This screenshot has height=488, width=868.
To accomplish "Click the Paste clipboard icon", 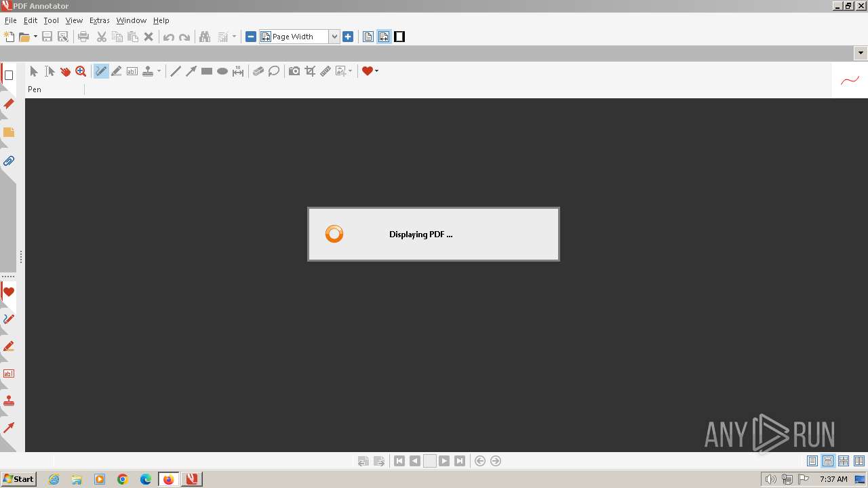I will [x=133, y=37].
